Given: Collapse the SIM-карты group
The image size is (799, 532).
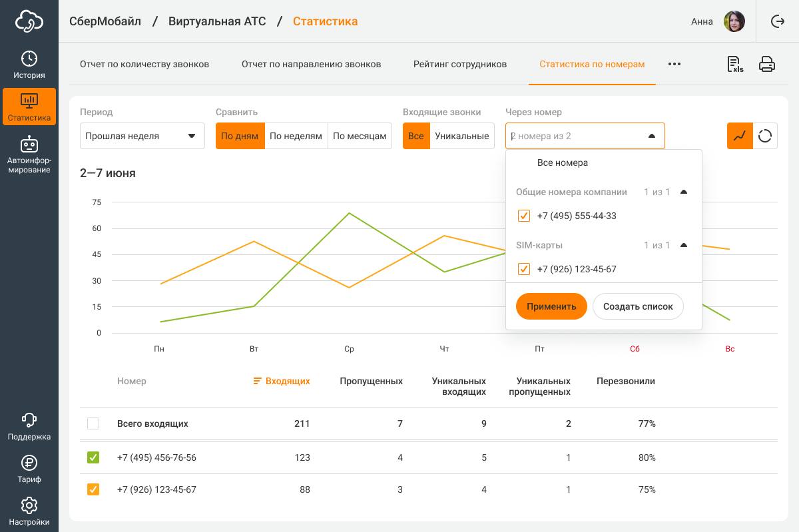Looking at the screenshot, I should 683,245.
